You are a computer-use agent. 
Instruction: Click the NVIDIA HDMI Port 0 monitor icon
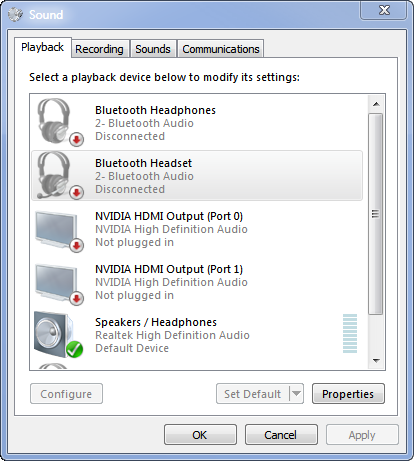click(x=59, y=231)
